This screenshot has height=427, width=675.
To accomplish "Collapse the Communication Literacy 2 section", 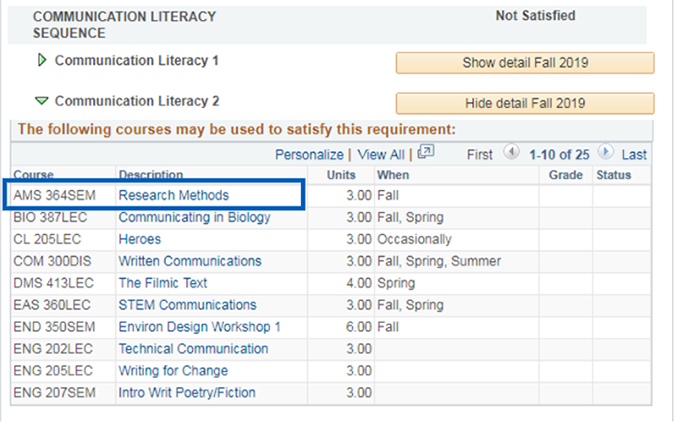I will click(x=41, y=102).
